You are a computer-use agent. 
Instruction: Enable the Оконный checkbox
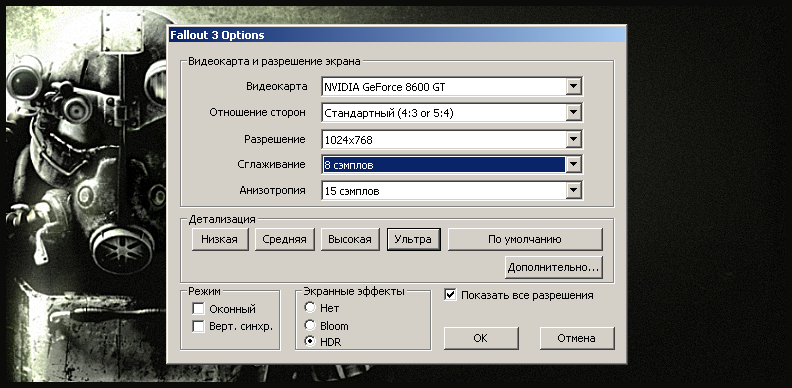coord(199,309)
